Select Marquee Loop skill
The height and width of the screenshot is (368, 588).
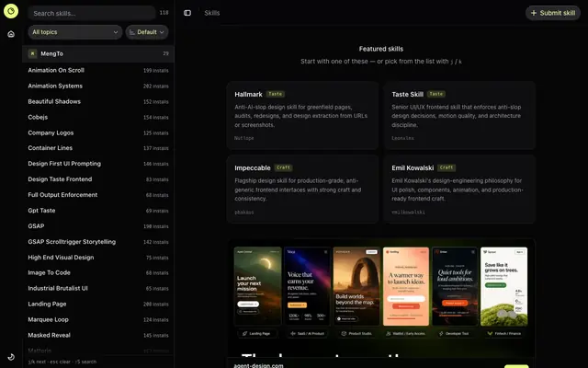tap(98, 319)
